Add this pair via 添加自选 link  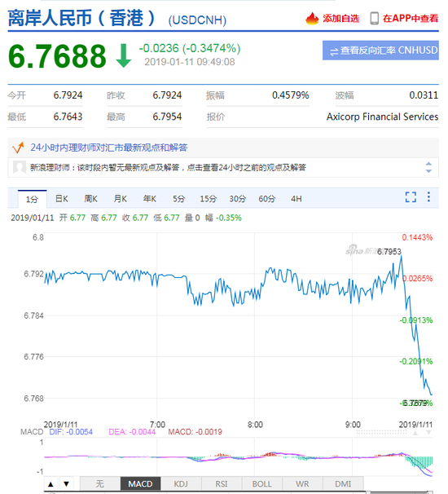tap(341, 18)
